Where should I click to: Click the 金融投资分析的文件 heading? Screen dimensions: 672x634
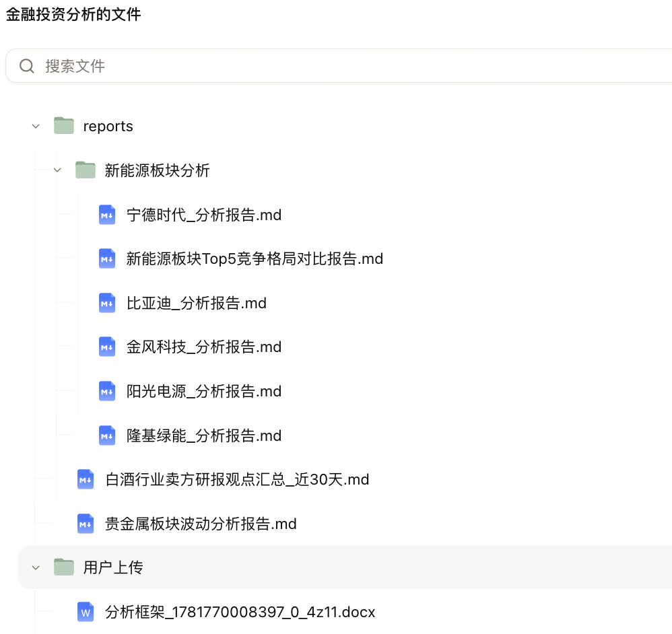(x=73, y=15)
